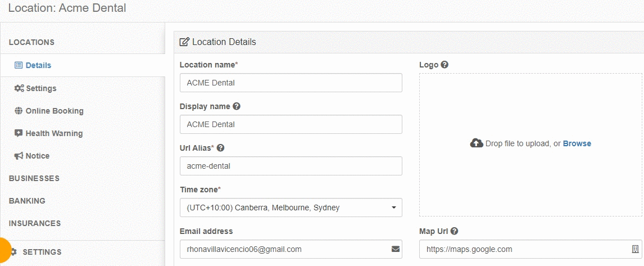Expand the INSURANCES sidebar section
Image resolution: width=644 pixels, height=266 pixels.
click(35, 223)
